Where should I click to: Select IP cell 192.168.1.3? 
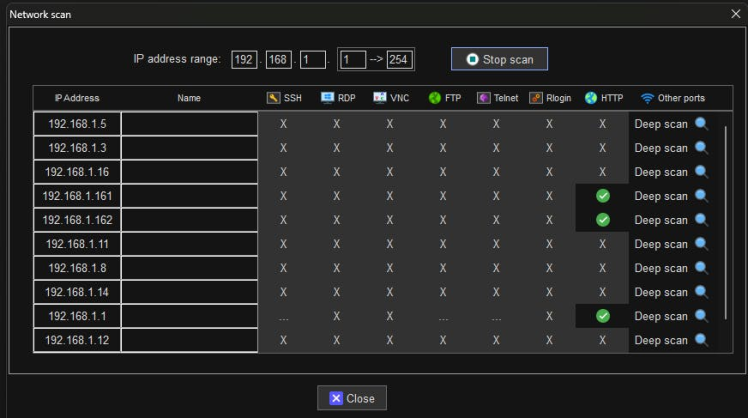pos(77,148)
